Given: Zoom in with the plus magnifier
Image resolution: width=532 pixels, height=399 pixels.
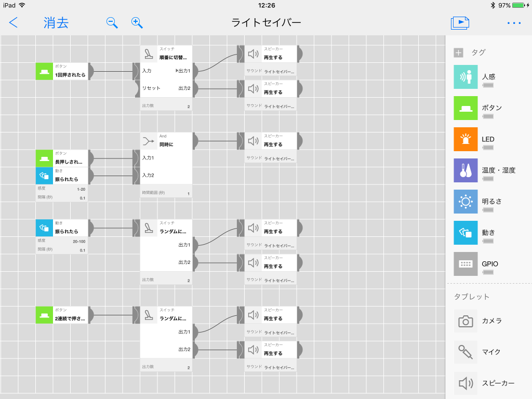Looking at the screenshot, I should click(137, 23).
